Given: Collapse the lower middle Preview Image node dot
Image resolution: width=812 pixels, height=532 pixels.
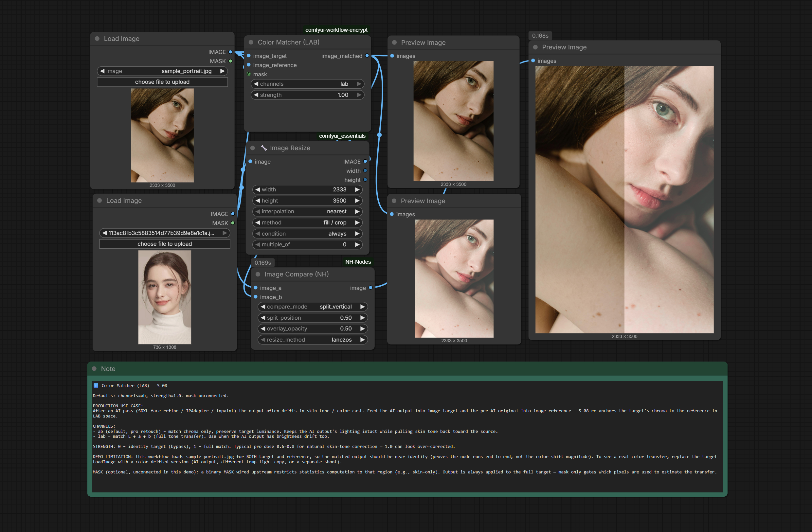Looking at the screenshot, I should (394, 201).
